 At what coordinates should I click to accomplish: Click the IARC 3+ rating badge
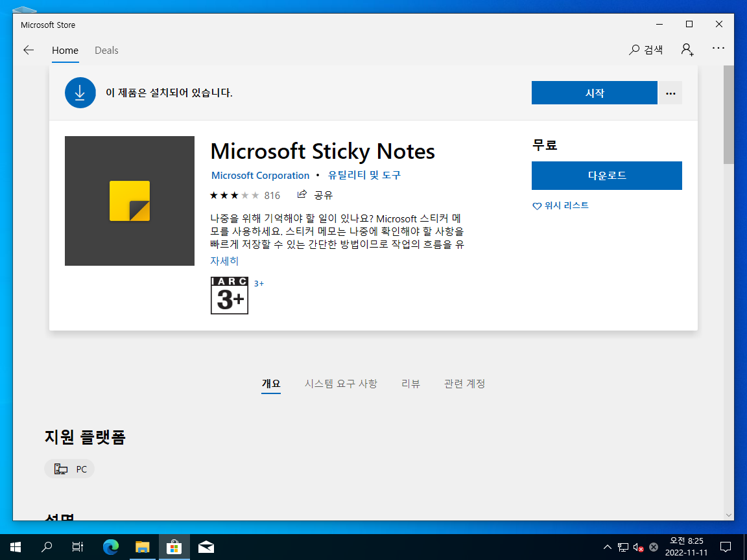tap(230, 296)
